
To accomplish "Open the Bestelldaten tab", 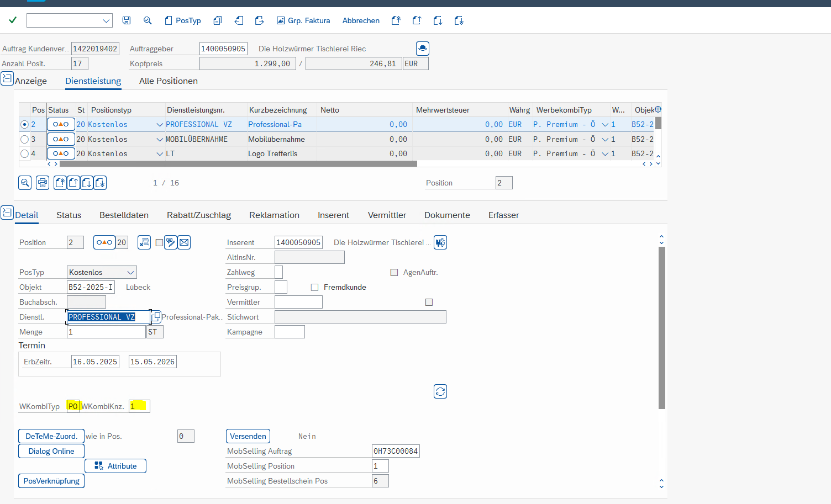I will pyautogui.click(x=124, y=215).
